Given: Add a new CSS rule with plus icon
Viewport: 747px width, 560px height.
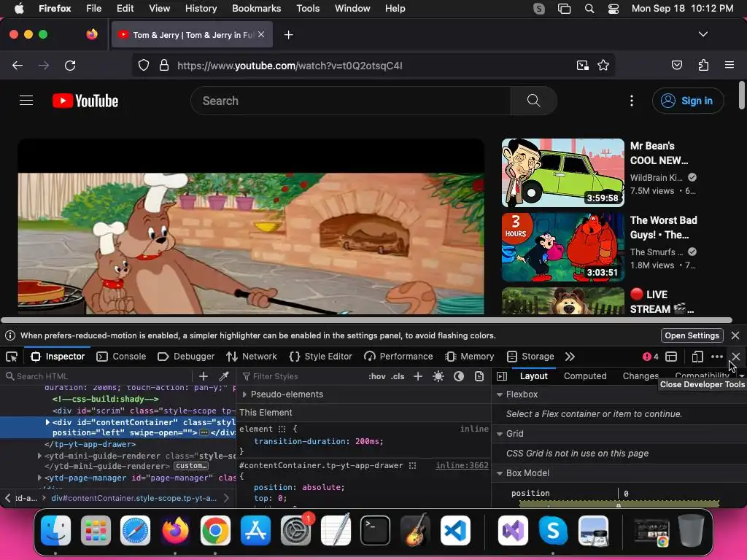Looking at the screenshot, I should [418, 376].
